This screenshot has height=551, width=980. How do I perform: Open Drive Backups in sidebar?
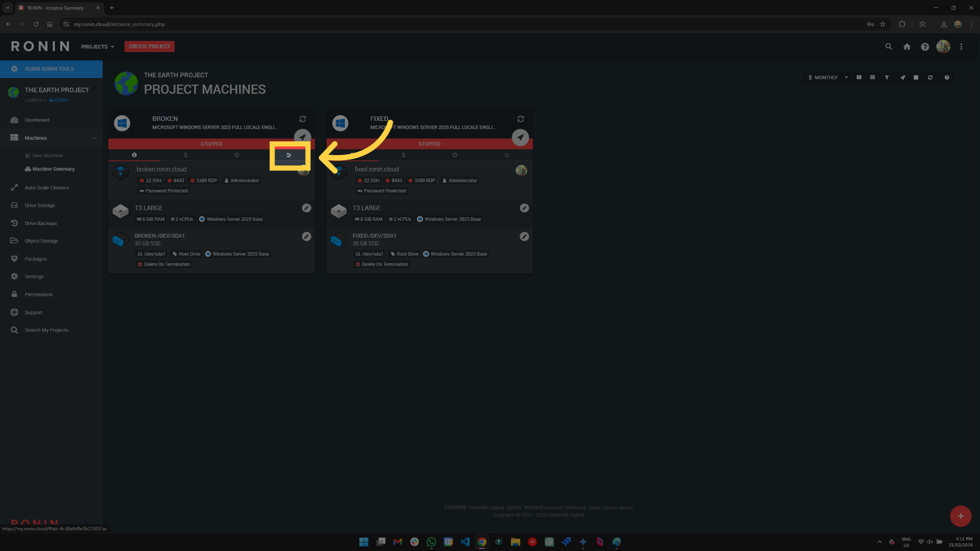(41, 223)
